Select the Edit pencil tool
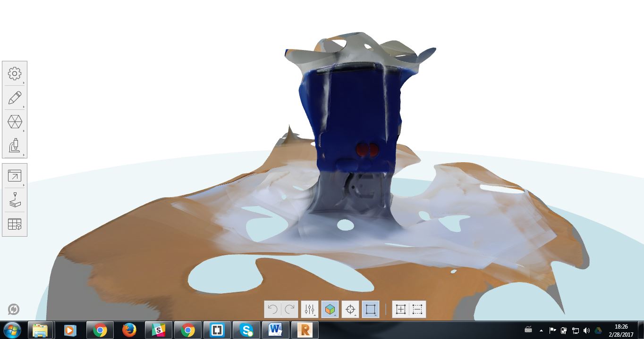Image resolution: width=644 pixels, height=339 pixels. click(15, 98)
